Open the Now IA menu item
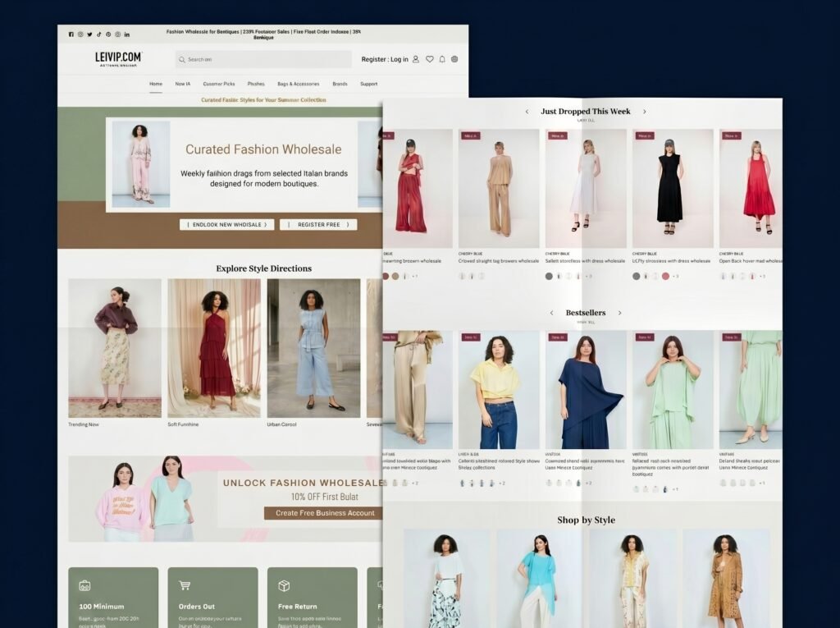The image size is (840, 628). pyautogui.click(x=183, y=84)
